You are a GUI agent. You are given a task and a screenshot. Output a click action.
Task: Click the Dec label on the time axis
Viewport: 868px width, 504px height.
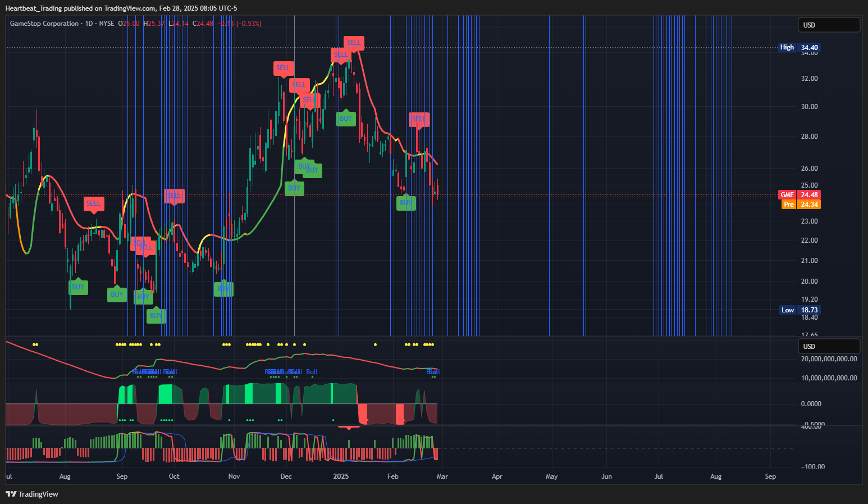(286, 476)
